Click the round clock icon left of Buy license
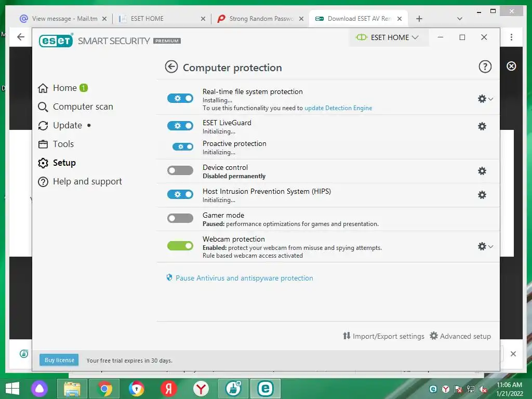This screenshot has width=532, height=399. tap(24, 353)
